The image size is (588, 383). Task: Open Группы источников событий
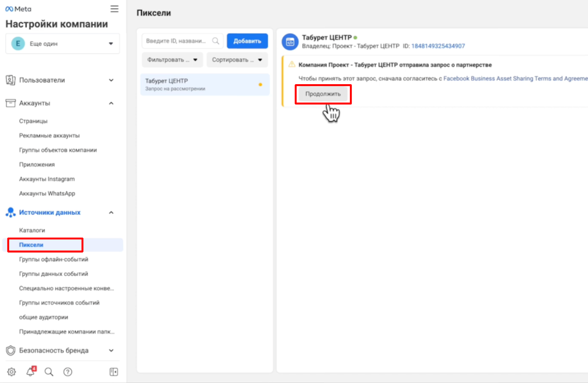coord(59,303)
